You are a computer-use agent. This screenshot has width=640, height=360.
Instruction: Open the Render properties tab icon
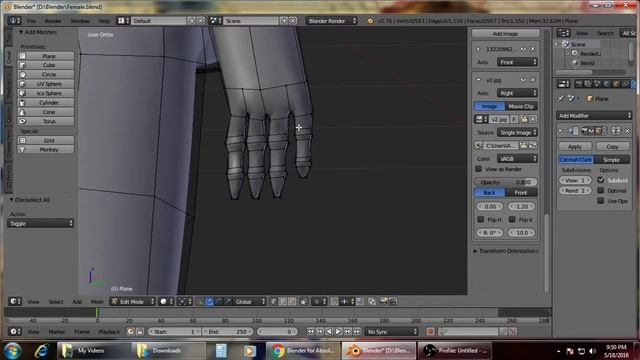click(579, 84)
